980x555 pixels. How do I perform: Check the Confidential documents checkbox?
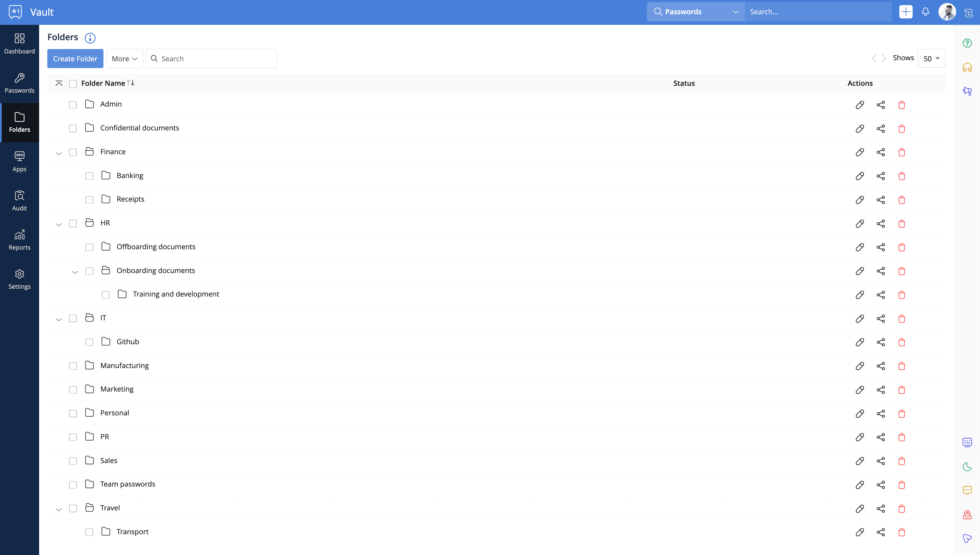tap(73, 128)
